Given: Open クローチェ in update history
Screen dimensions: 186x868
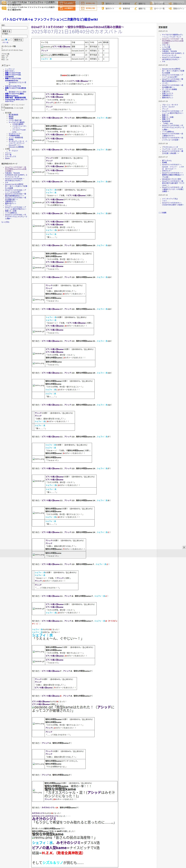Looking at the screenshot, I should [166, 45].
